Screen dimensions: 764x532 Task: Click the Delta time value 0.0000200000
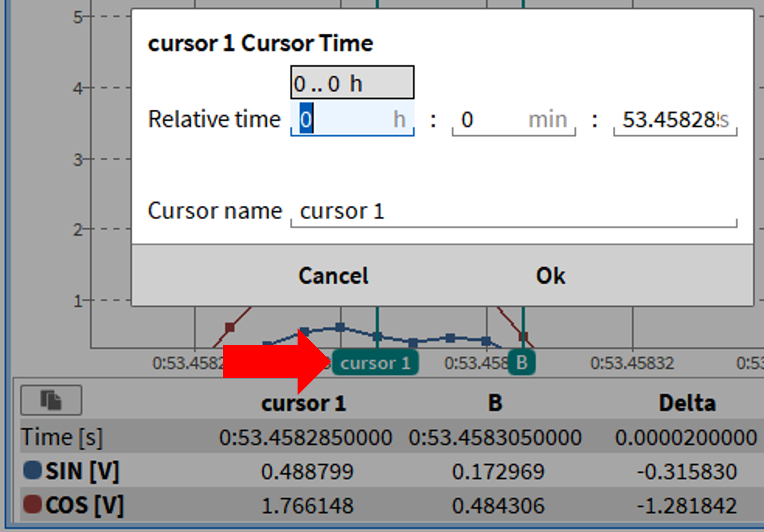coord(685,438)
